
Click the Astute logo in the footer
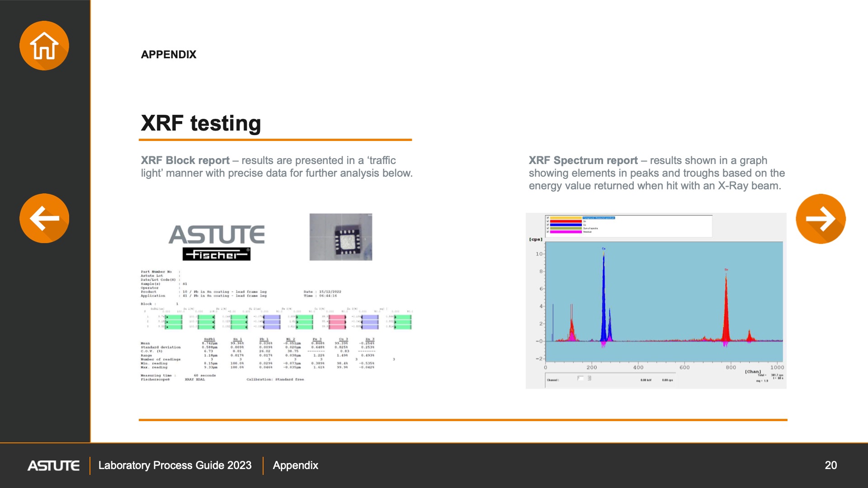click(x=53, y=465)
